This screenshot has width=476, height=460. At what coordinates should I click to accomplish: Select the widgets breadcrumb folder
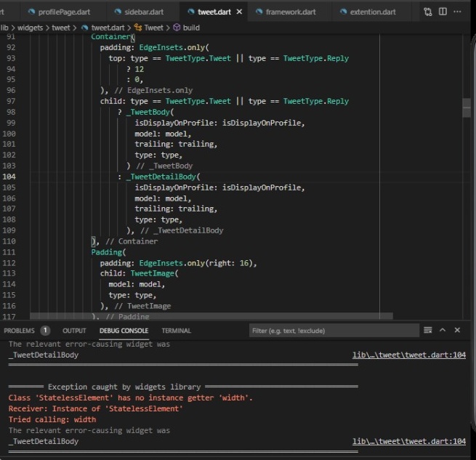[x=30, y=28]
